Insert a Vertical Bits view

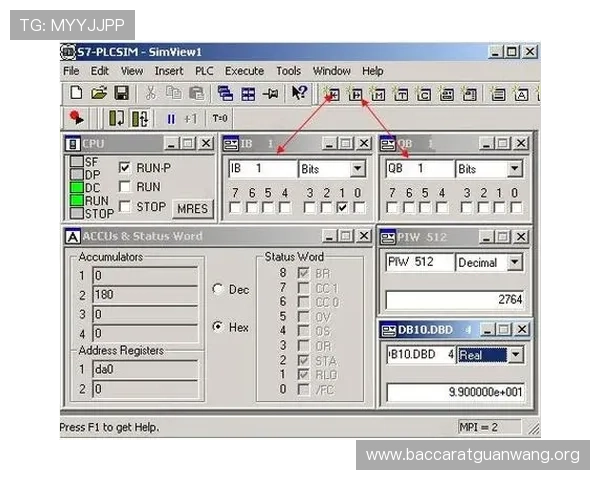point(469,94)
